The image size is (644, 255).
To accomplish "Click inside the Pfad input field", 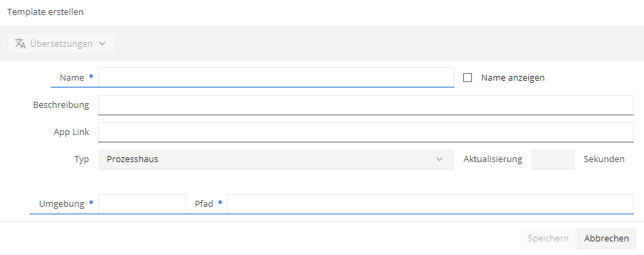I will (431, 204).
